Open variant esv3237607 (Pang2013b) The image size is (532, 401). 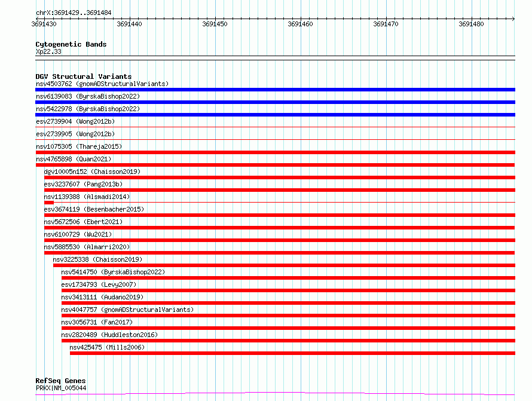(x=83, y=184)
